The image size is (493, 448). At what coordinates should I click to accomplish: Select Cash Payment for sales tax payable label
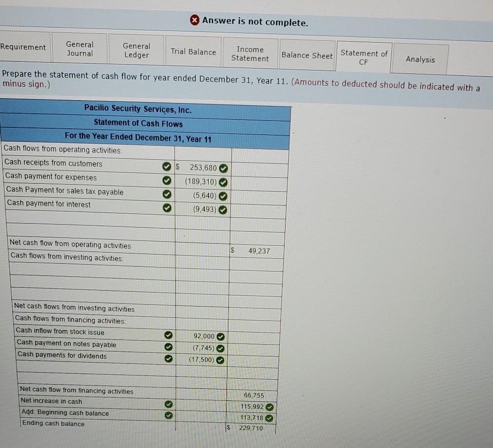65,191
